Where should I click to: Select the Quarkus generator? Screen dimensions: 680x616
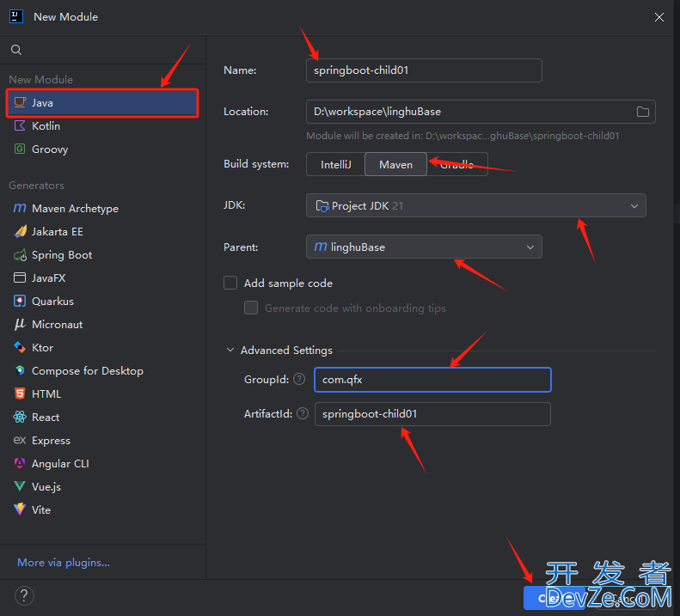pyautogui.click(x=102, y=302)
